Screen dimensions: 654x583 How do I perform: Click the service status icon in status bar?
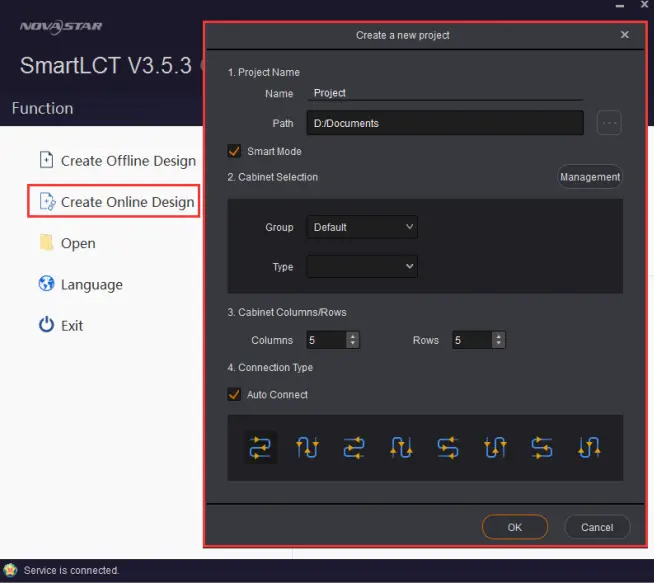(x=10, y=570)
